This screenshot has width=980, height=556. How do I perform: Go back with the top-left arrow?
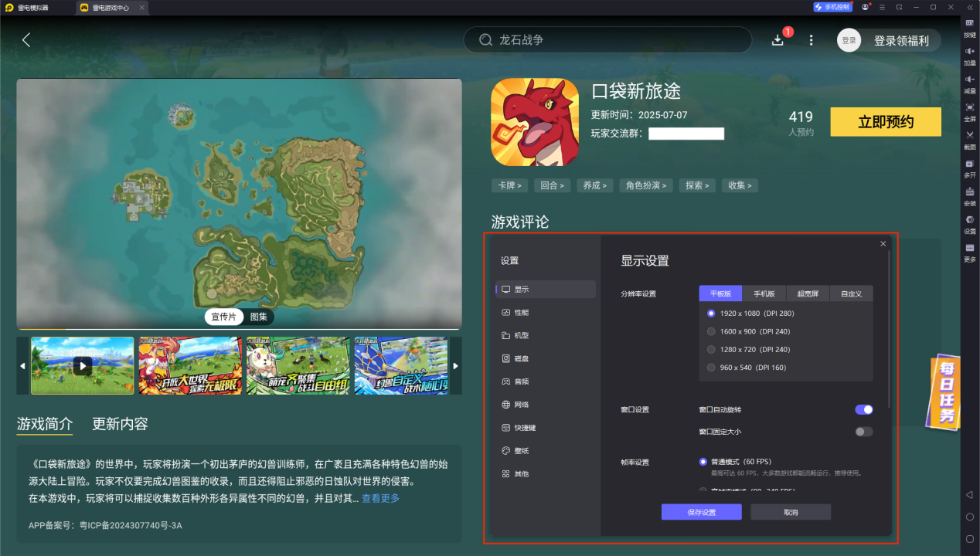[x=26, y=40]
